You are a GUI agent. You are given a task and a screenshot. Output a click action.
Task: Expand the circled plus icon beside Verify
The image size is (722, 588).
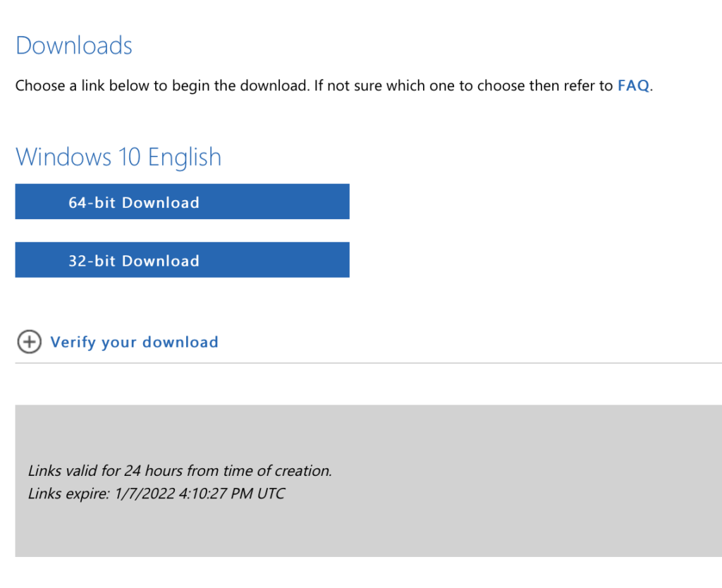(x=29, y=343)
